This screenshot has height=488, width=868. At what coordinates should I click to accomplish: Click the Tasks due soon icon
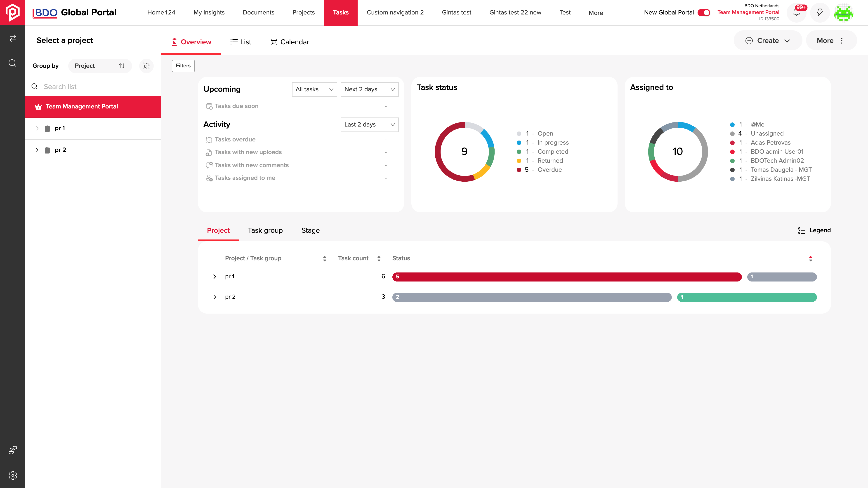click(x=209, y=106)
